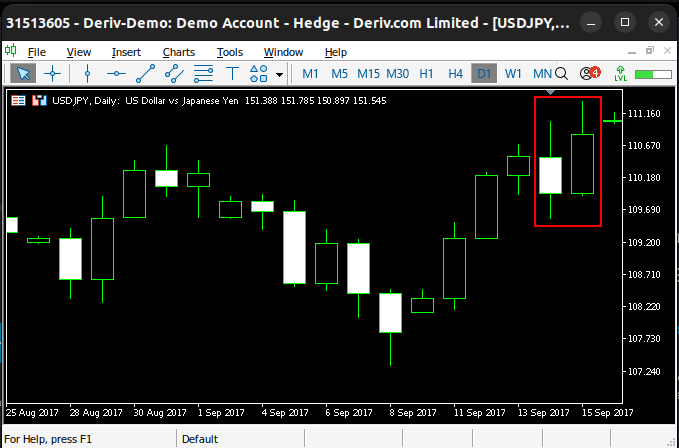Viewport: 679px width, 448px height.
Task: Click the candlestick application icon
Action: click(x=11, y=51)
